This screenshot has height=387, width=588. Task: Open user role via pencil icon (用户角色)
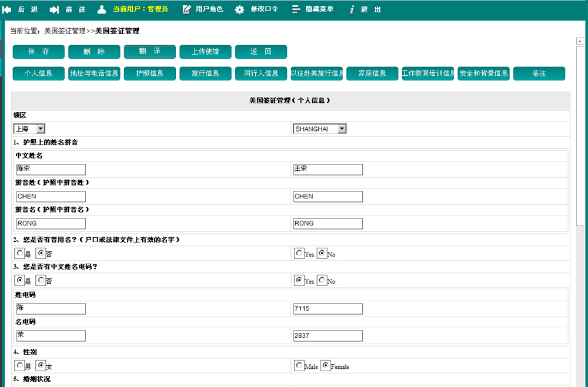pos(187,9)
